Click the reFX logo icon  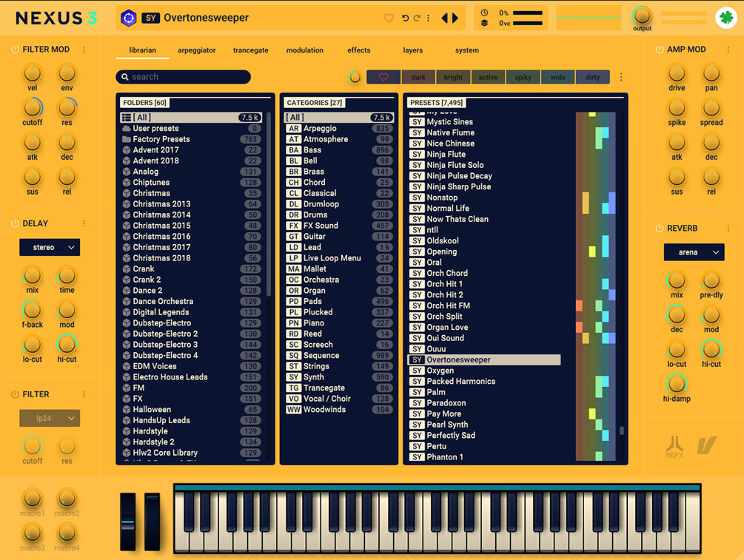[x=674, y=447]
